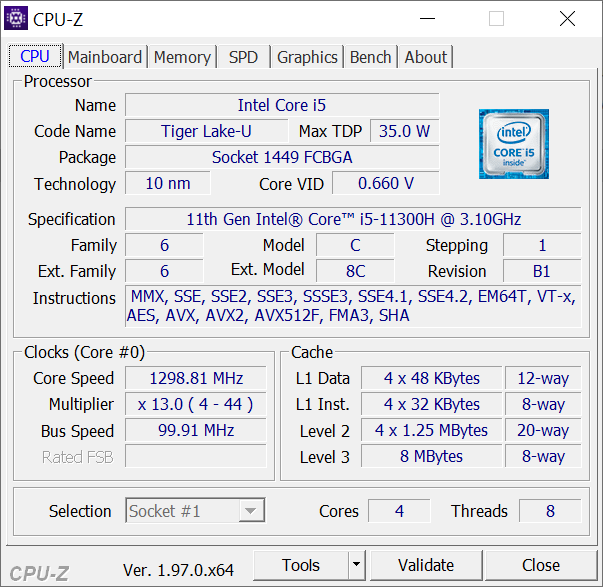Click the Revision value B1
Screen dimensions: 603x587
[x=542, y=271]
